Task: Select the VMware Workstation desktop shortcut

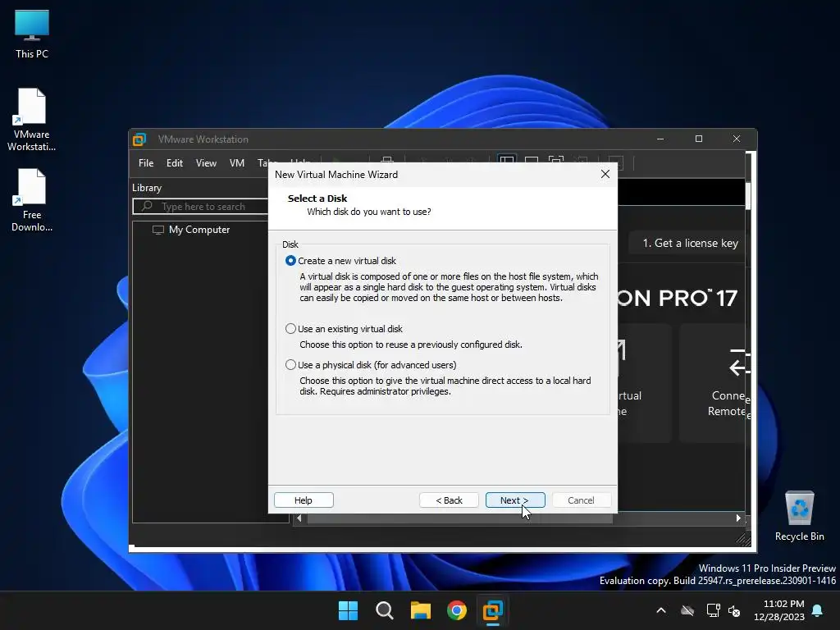Action: [32, 120]
